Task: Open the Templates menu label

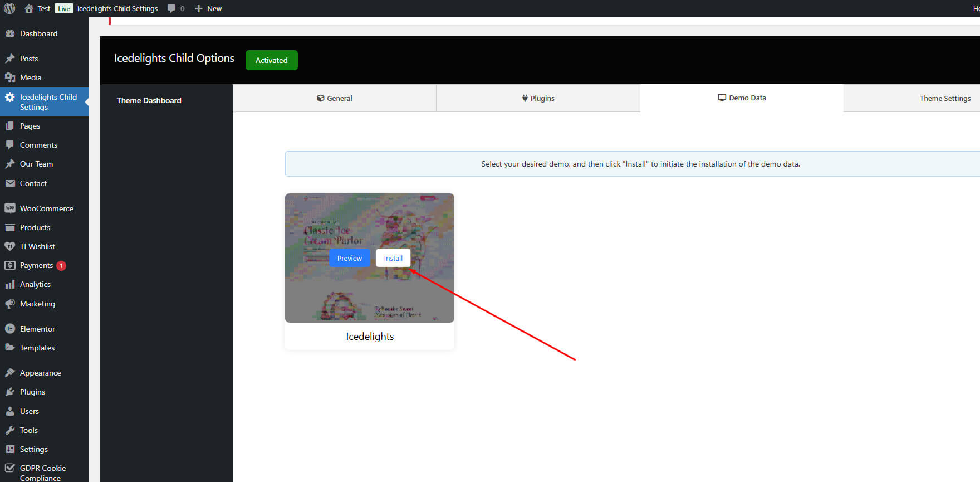Action: [37, 348]
